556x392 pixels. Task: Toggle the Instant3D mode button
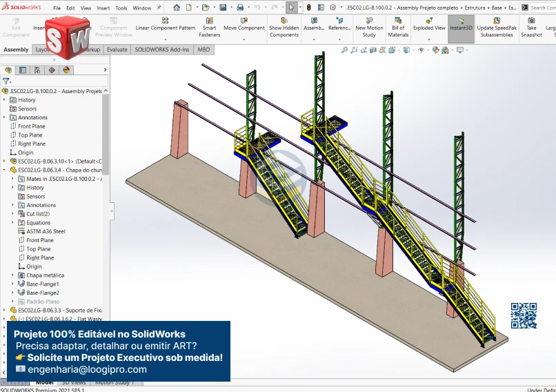point(461,27)
